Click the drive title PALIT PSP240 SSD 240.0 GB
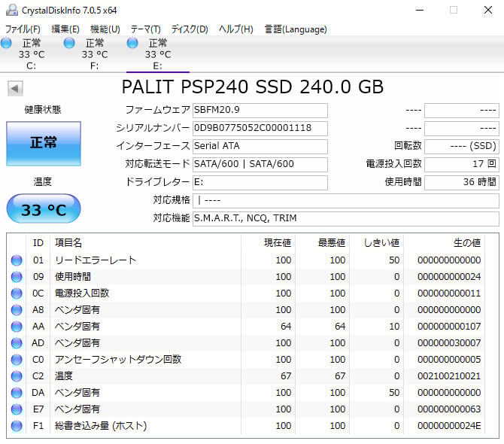This screenshot has width=504, height=444. pos(253,87)
